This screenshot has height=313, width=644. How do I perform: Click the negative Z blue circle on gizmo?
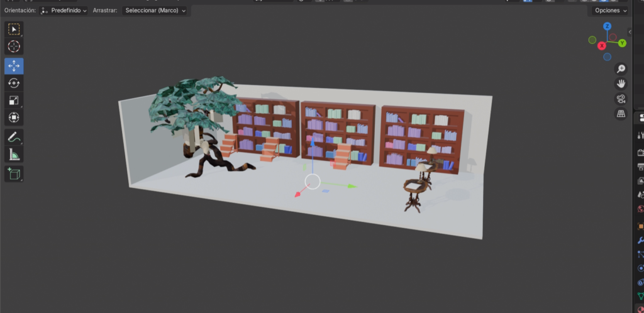coord(607,57)
